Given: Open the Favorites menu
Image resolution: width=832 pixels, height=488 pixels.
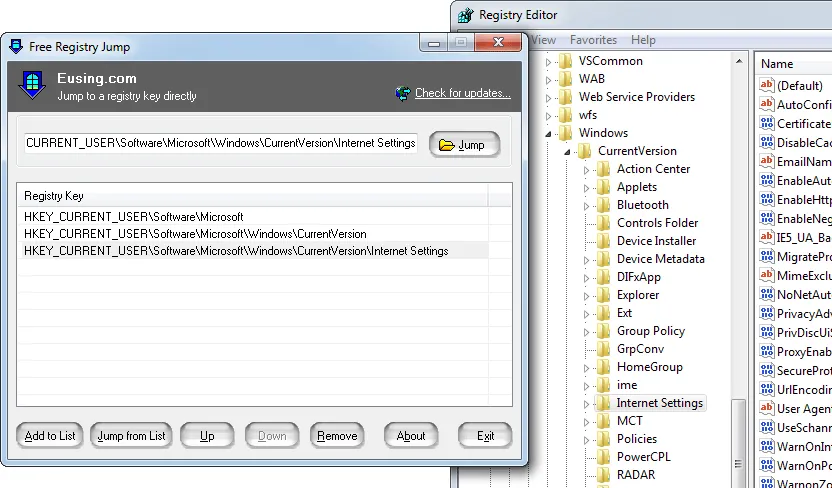Looking at the screenshot, I should click(x=593, y=40).
